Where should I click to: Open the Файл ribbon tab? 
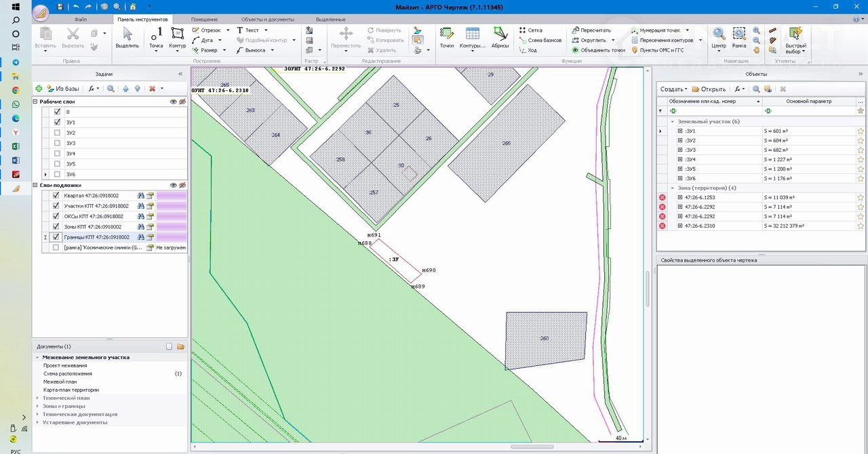coord(81,20)
